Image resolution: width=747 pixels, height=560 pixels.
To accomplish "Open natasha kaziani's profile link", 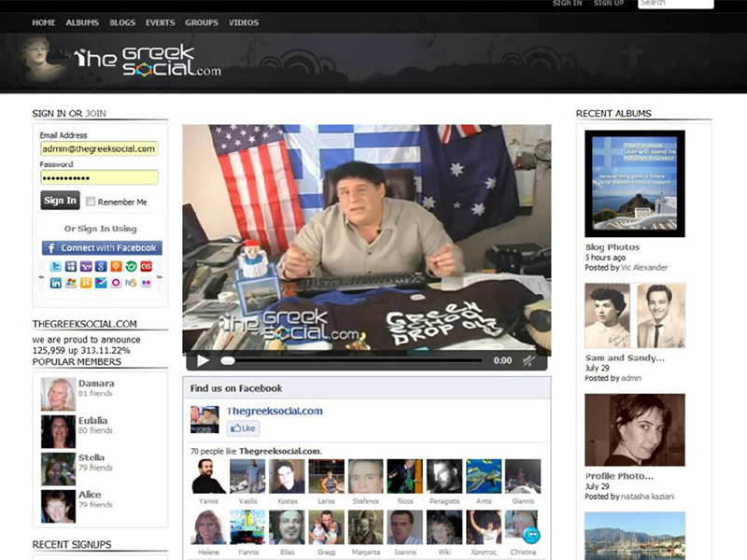I will click(x=647, y=497).
